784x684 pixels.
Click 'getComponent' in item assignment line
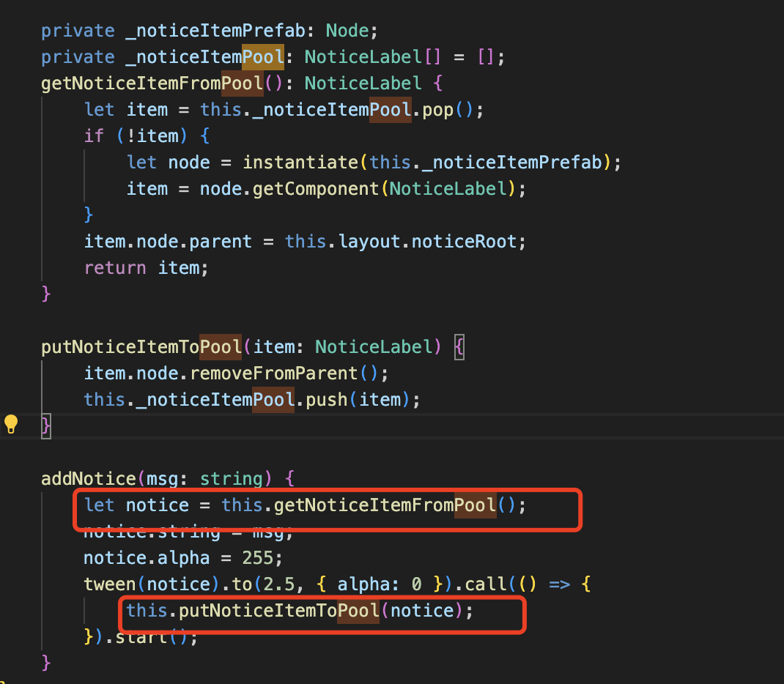tap(316, 189)
